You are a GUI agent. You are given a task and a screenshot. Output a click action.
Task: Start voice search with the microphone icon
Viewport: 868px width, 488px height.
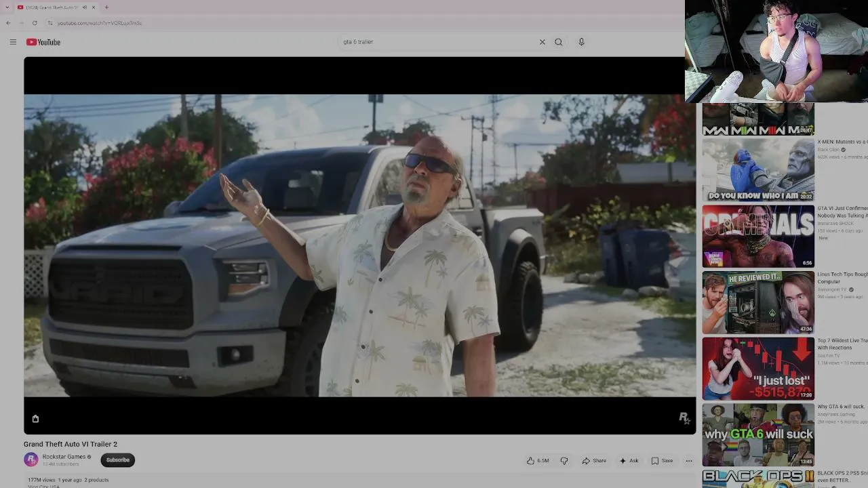581,42
